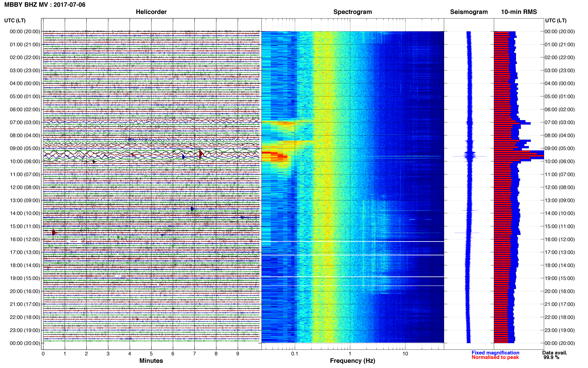Click the blue event marker near 13:40 helicorder
Screen dimensions: 588x368
(192, 209)
